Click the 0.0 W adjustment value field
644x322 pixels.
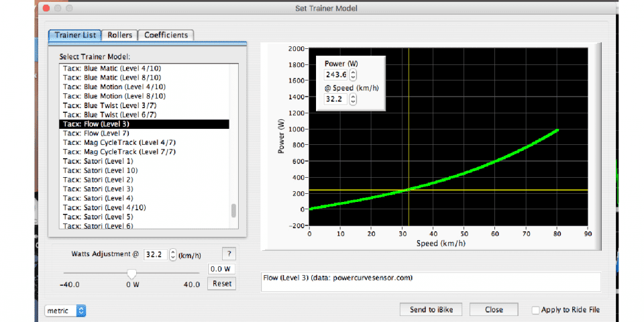click(x=220, y=269)
